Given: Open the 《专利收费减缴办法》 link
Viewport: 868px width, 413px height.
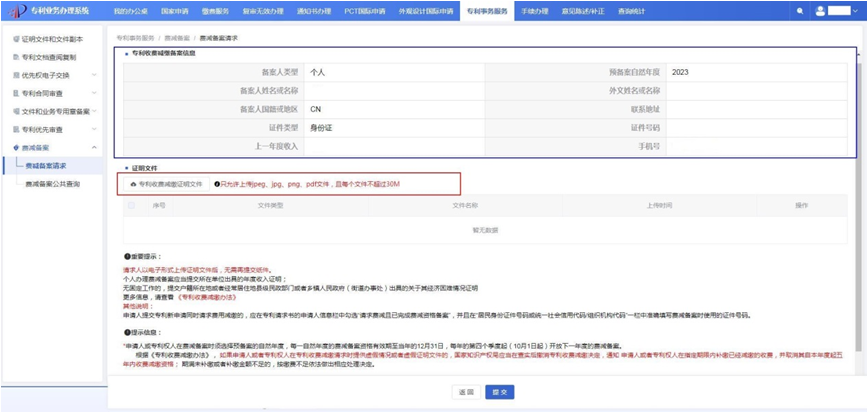Looking at the screenshot, I should click(x=207, y=297).
